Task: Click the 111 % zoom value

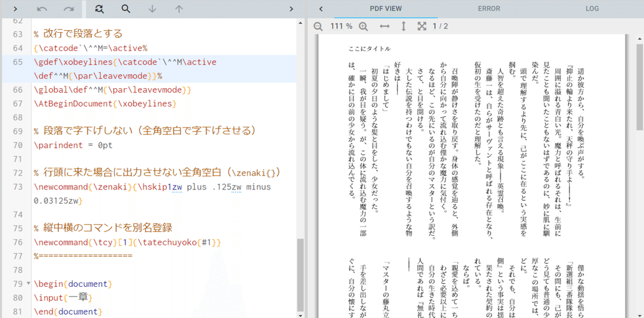Action: click(x=341, y=26)
